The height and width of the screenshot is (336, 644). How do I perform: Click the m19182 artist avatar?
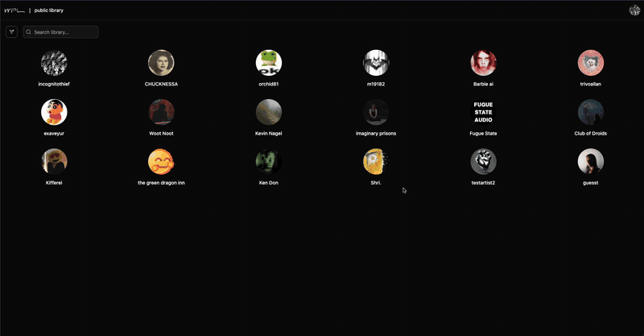376,63
